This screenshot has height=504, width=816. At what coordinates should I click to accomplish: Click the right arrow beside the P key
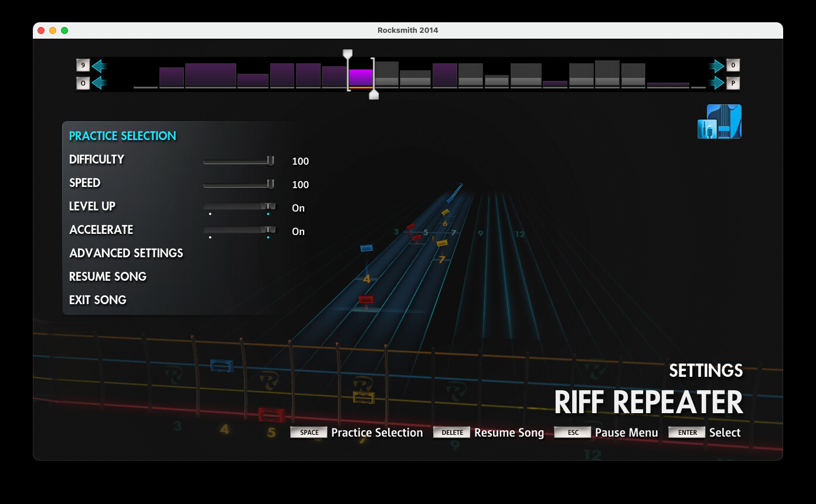tap(716, 83)
